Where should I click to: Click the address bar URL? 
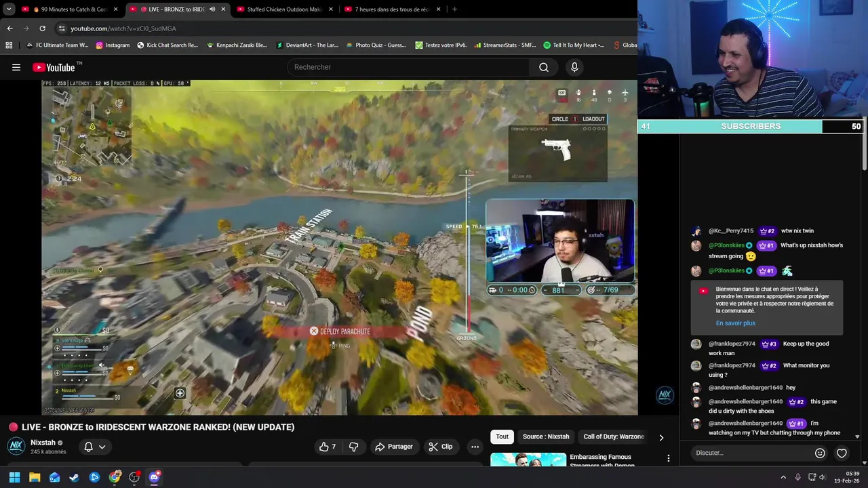pyautogui.click(x=123, y=28)
